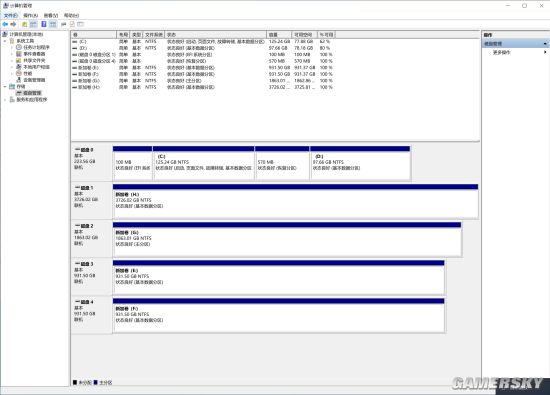The width and height of the screenshot is (550, 395).
Task: Sort by the 卷 column header
Action: (94, 34)
